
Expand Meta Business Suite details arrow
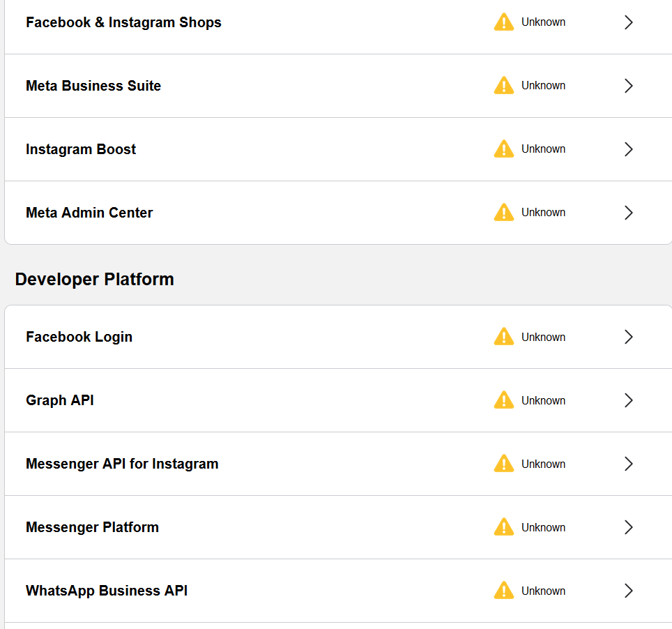click(x=628, y=86)
